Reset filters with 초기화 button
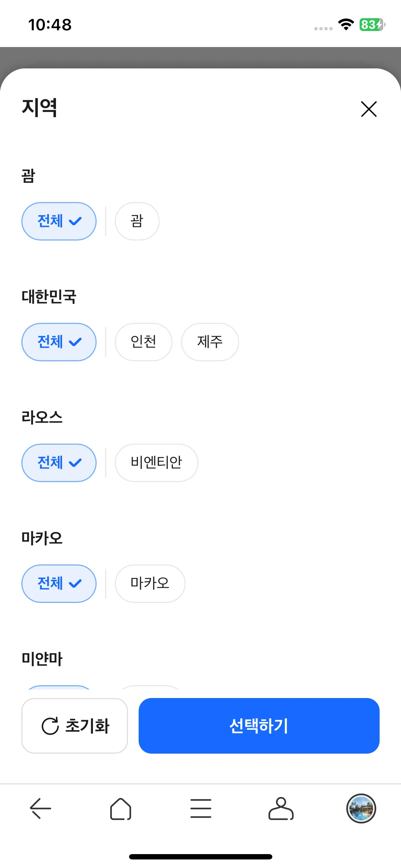The image size is (401, 868). 74,726
